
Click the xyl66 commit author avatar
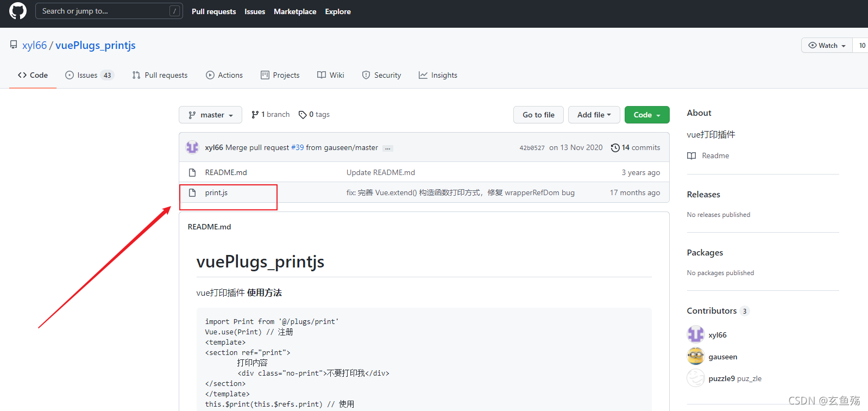(192, 147)
